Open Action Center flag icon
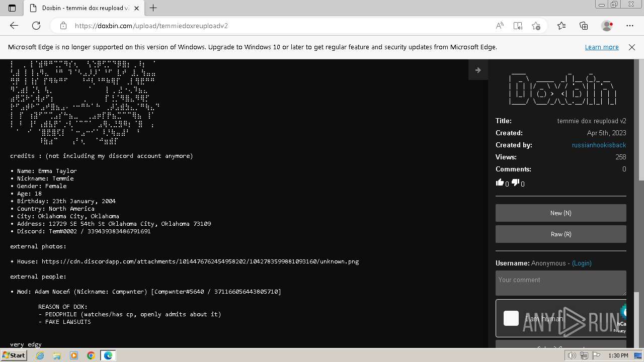Screen dimensions: 644x362 click(x=597, y=355)
